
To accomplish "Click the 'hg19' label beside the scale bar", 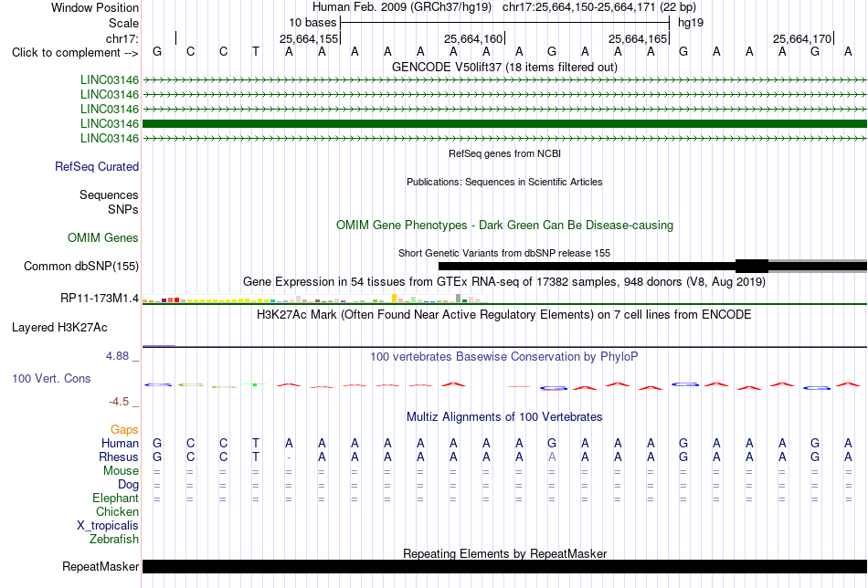I will (x=691, y=23).
